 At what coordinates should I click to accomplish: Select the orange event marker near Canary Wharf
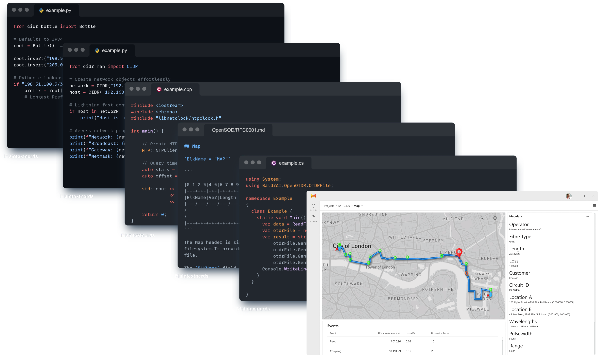466,273
